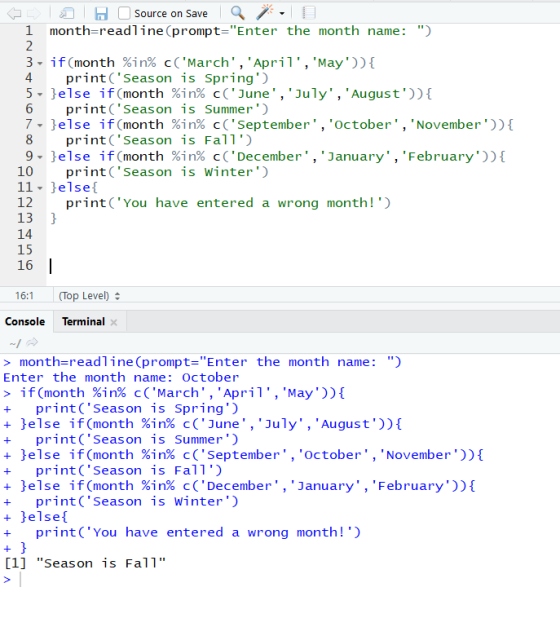
Task: Click 'Season is Winter' print statement in the editor
Action: coord(167,172)
